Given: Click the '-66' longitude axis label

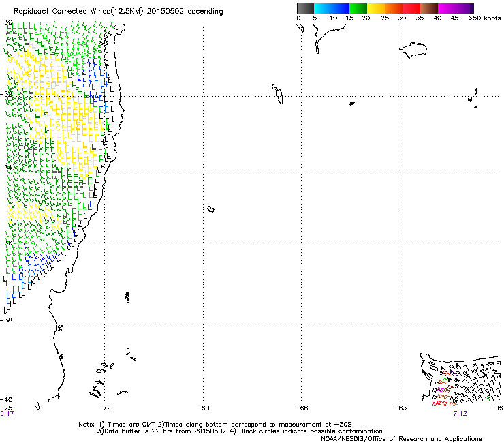Looking at the screenshot, I should (302, 408).
